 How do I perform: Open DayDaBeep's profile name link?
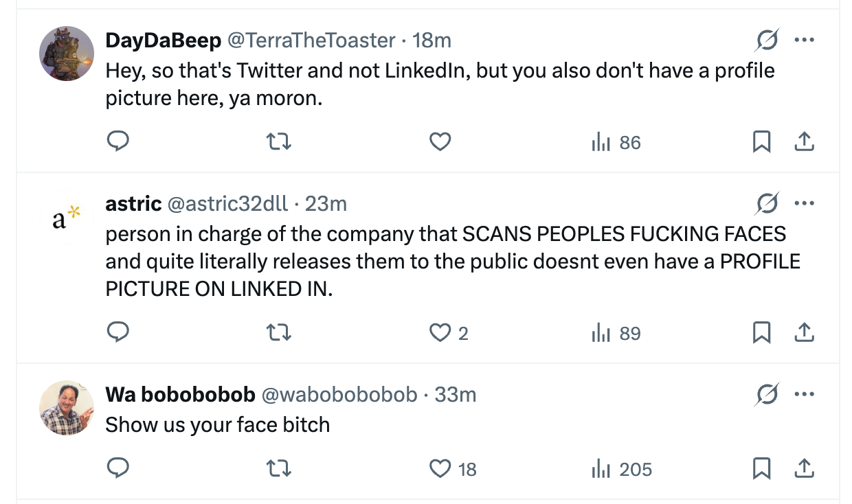pyautogui.click(x=163, y=41)
